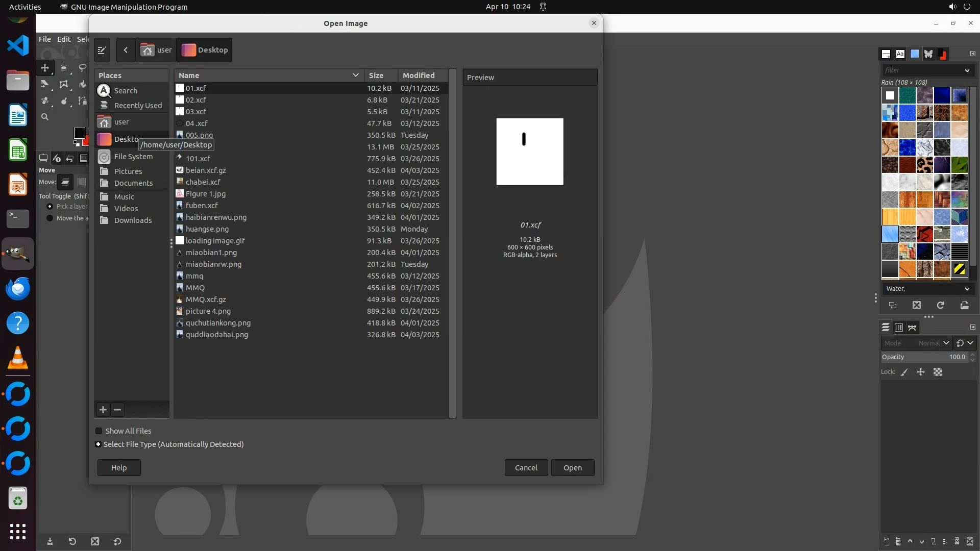Click the add bookmark plus button
This screenshot has height=551, width=980.
coord(103,410)
